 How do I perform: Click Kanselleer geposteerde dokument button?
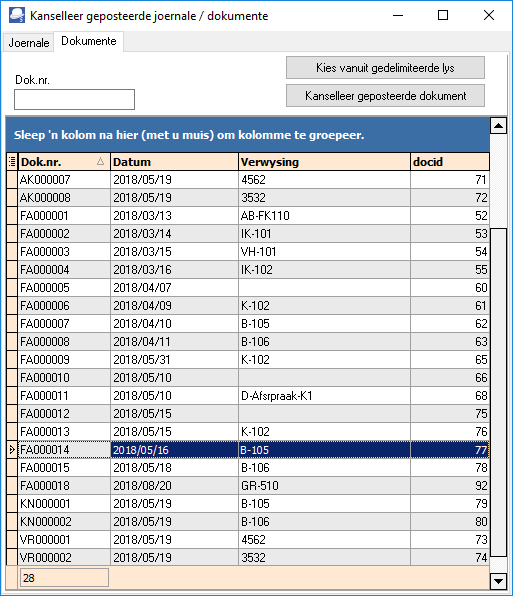(x=385, y=96)
